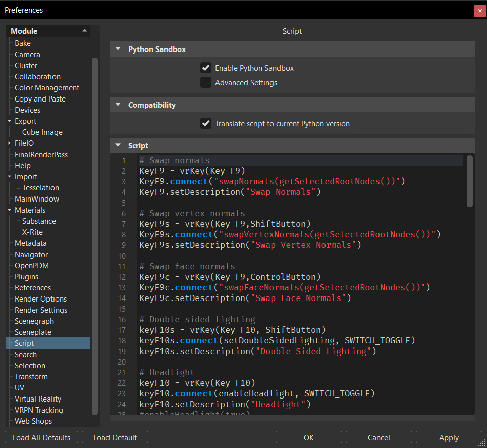The height and width of the screenshot is (448, 487).
Task: Collapse the Python Sandbox section
Action: pyautogui.click(x=118, y=49)
